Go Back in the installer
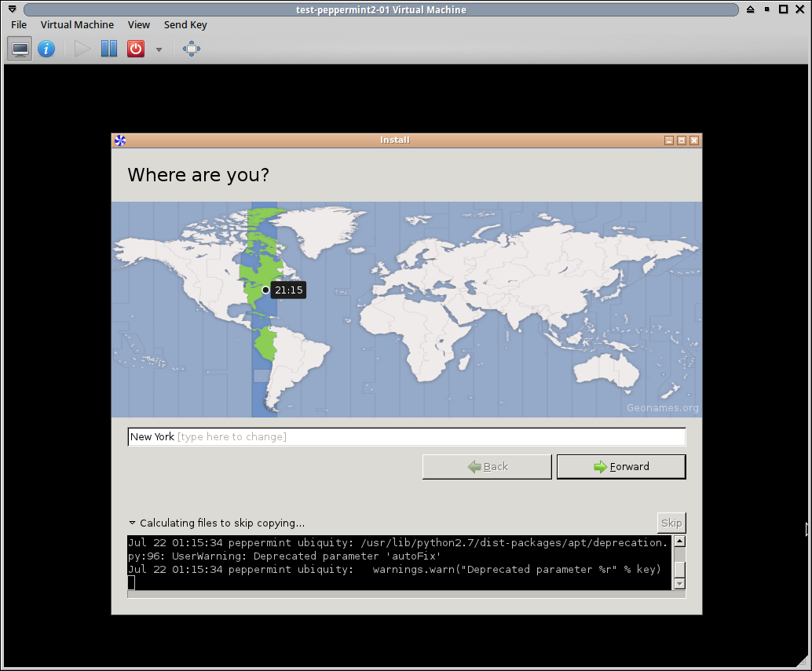The image size is (812, 671). (x=487, y=467)
